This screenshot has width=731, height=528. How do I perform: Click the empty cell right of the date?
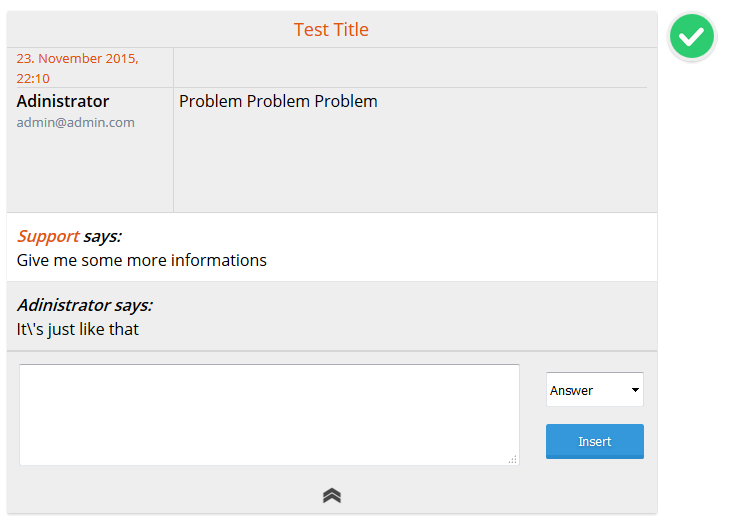[410, 67]
